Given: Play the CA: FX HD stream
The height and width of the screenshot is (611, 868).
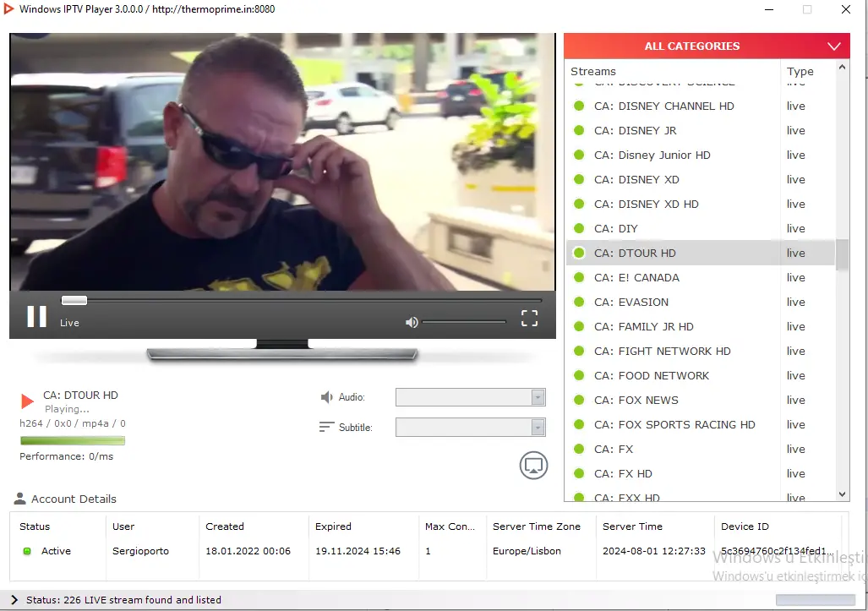Looking at the screenshot, I should pyautogui.click(x=701, y=473).
